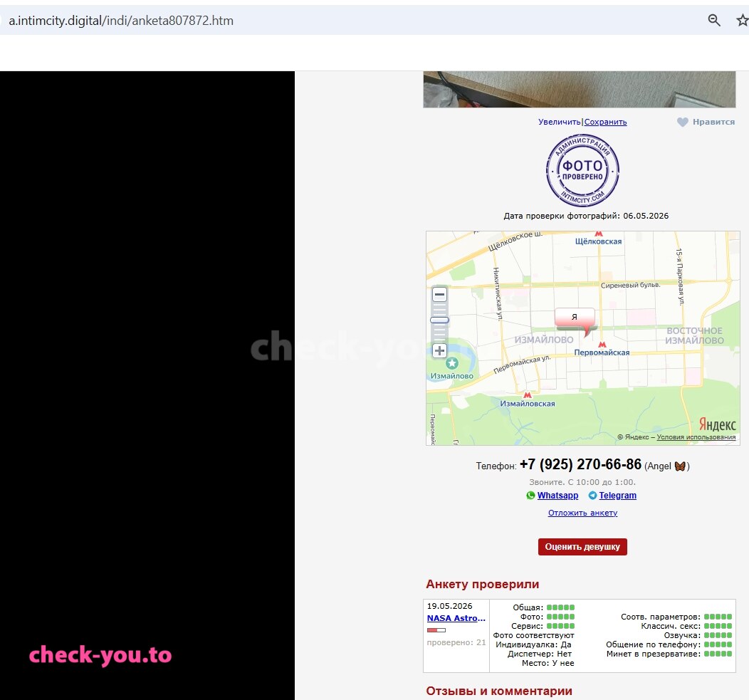The height and width of the screenshot is (700, 749).
Task: Zoom in the map with plus button
Action: point(439,351)
